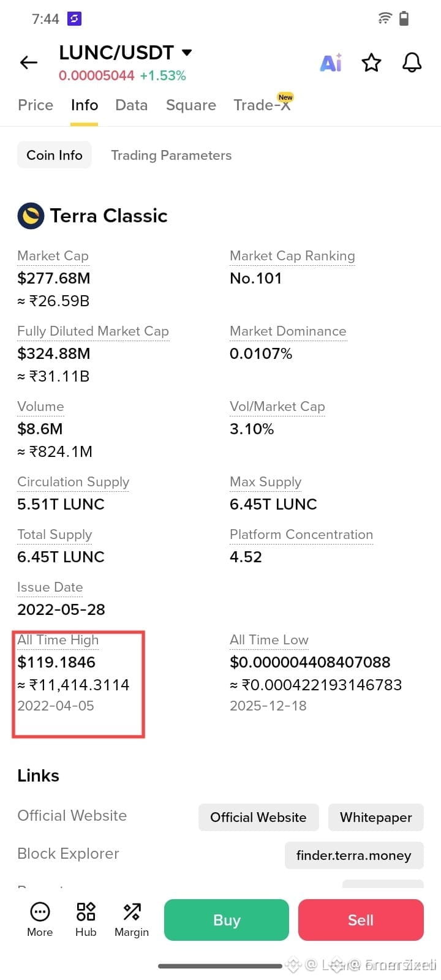The height and width of the screenshot is (980, 441).
Task: Open the Whitepaper link
Action: click(376, 818)
